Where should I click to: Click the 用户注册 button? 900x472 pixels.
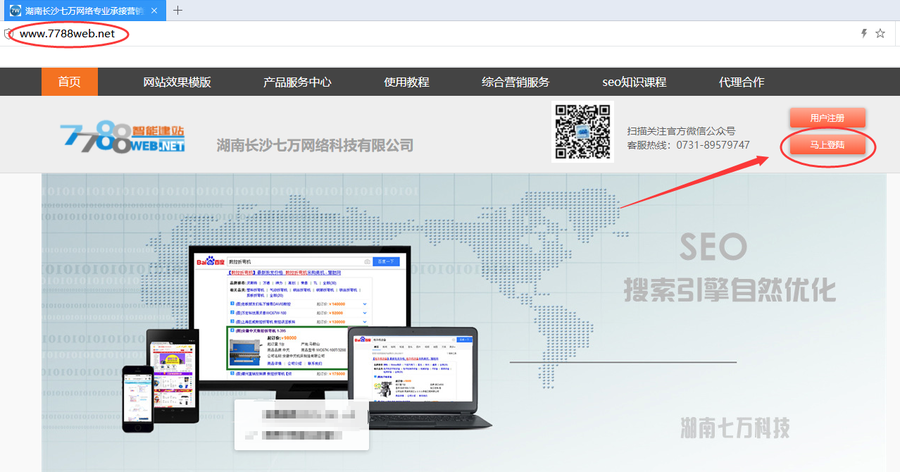[x=827, y=118]
